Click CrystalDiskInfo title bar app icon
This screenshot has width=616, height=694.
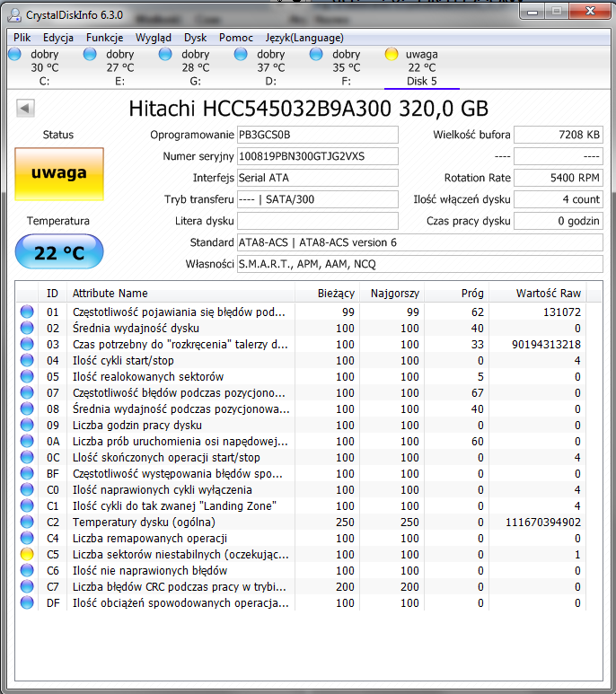tap(14, 15)
